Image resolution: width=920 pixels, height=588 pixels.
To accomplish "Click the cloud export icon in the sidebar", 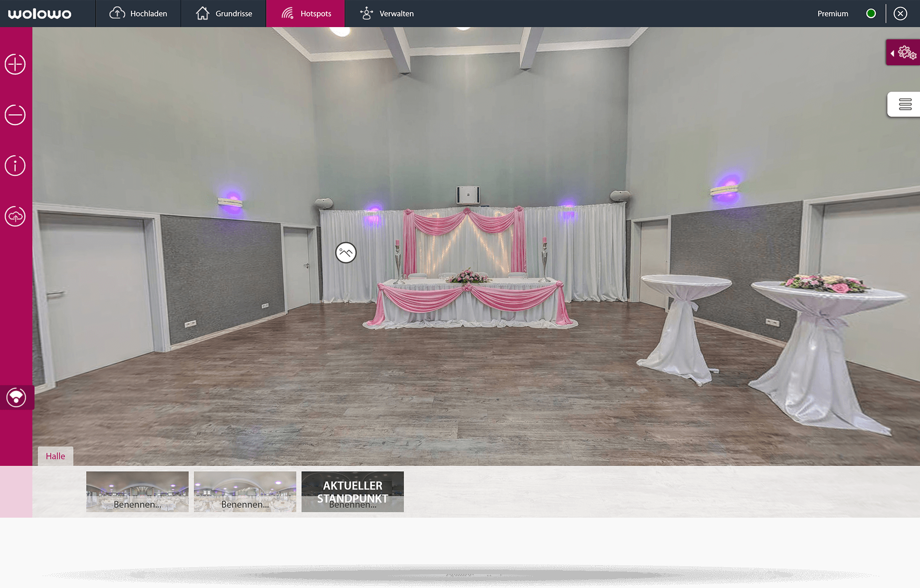I will (15, 216).
